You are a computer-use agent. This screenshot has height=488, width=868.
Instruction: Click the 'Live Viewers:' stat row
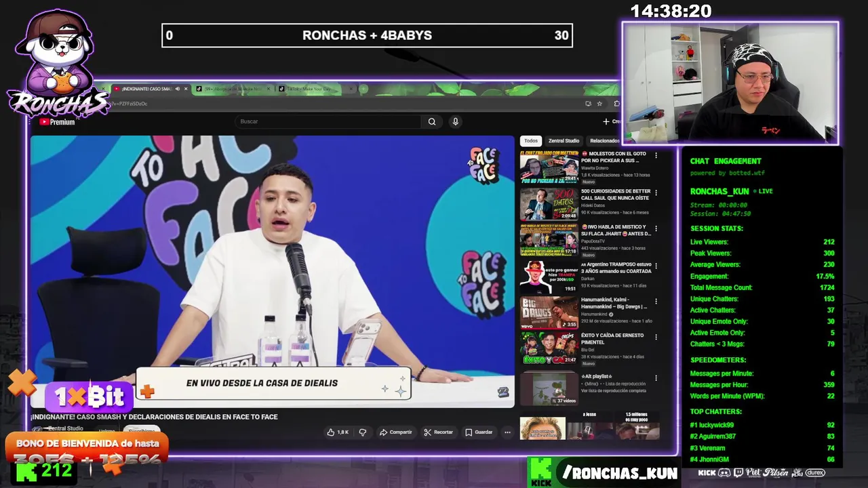(762, 242)
